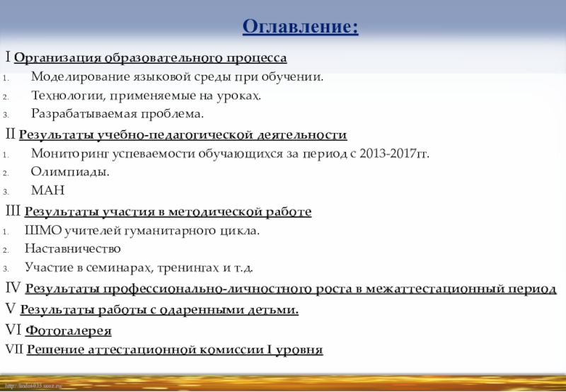
Task: Click the 'Оглавление:' slide title
Action: tap(300, 28)
